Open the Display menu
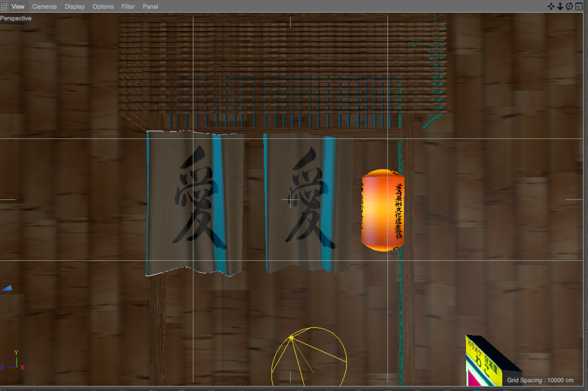This screenshot has height=391, width=588. (74, 6)
